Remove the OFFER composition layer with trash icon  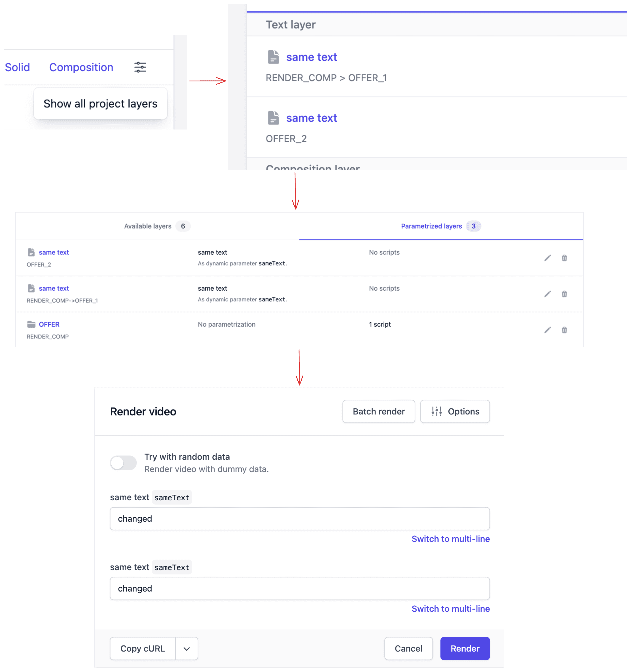click(x=564, y=330)
